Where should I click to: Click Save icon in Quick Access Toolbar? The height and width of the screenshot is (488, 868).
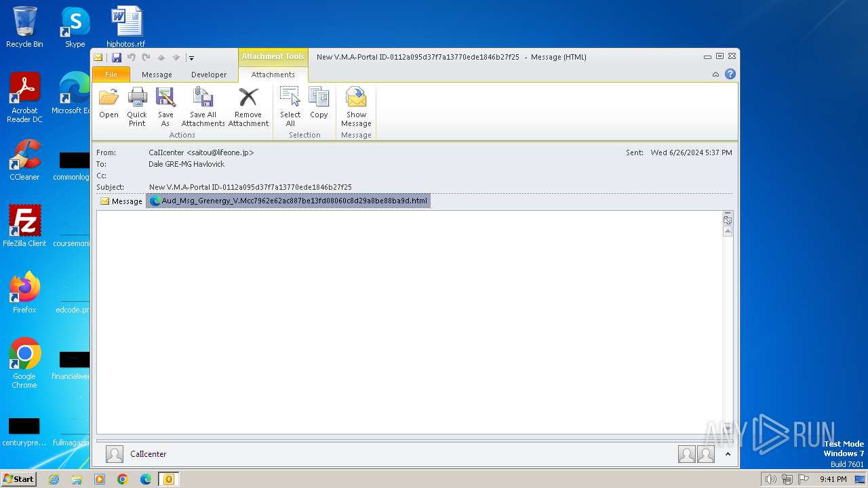[x=117, y=58]
